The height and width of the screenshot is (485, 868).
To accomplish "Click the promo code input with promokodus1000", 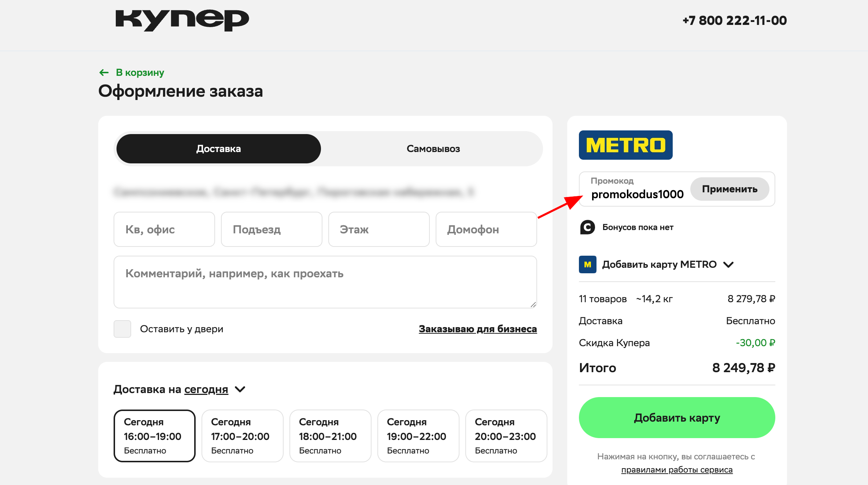I will [638, 193].
